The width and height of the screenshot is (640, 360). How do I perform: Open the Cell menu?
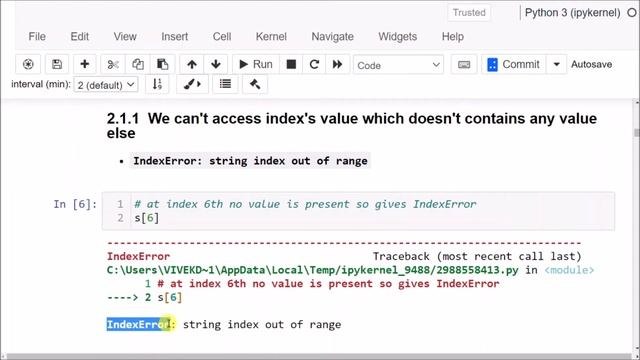(x=222, y=36)
